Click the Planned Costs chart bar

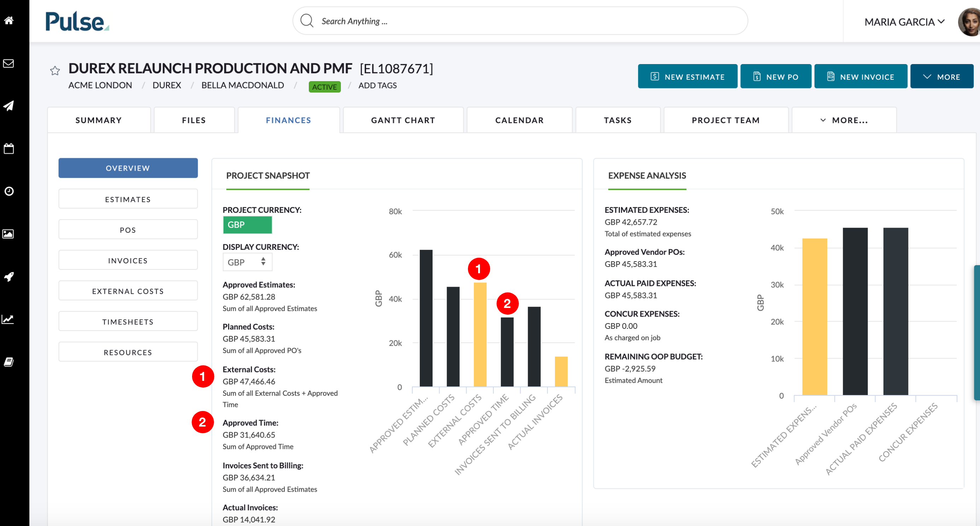[453, 337]
